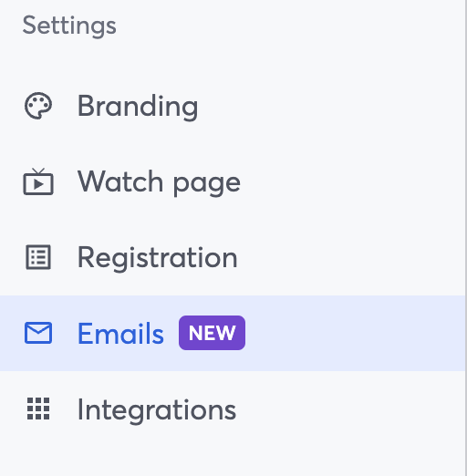Open the Branding settings section

point(233,106)
